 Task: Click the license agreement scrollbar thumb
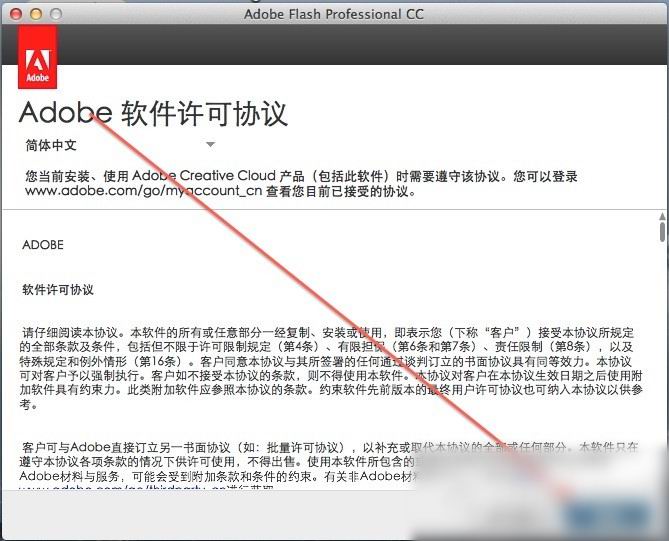pyautogui.click(x=662, y=232)
